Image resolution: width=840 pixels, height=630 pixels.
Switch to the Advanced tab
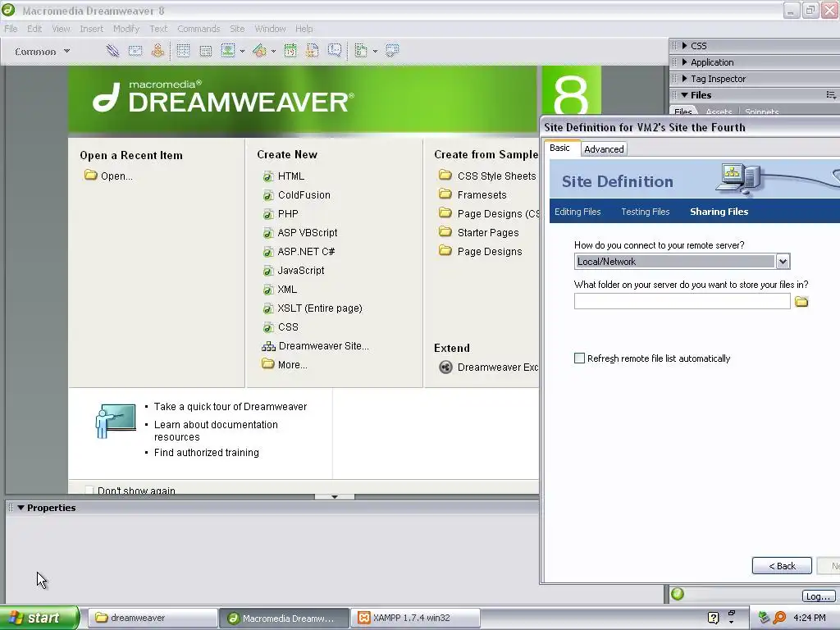[x=604, y=149]
